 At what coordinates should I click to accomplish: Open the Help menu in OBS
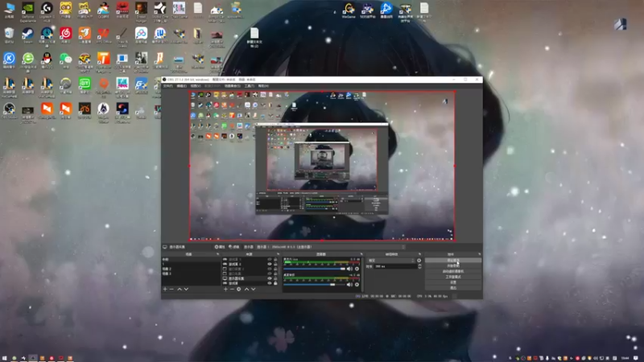point(263,86)
